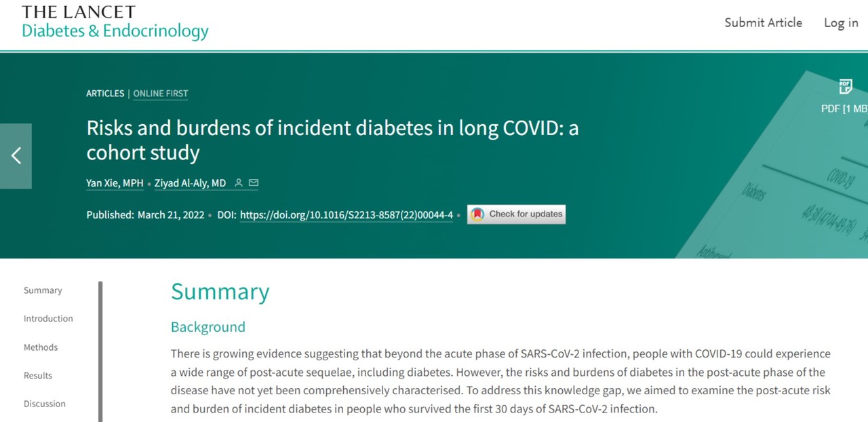Click Log in at top right

click(x=841, y=22)
